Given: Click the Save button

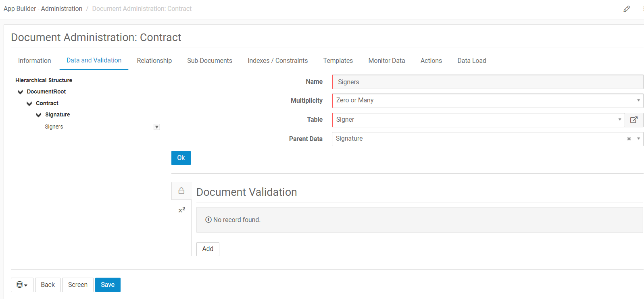Looking at the screenshot, I should (x=108, y=285).
